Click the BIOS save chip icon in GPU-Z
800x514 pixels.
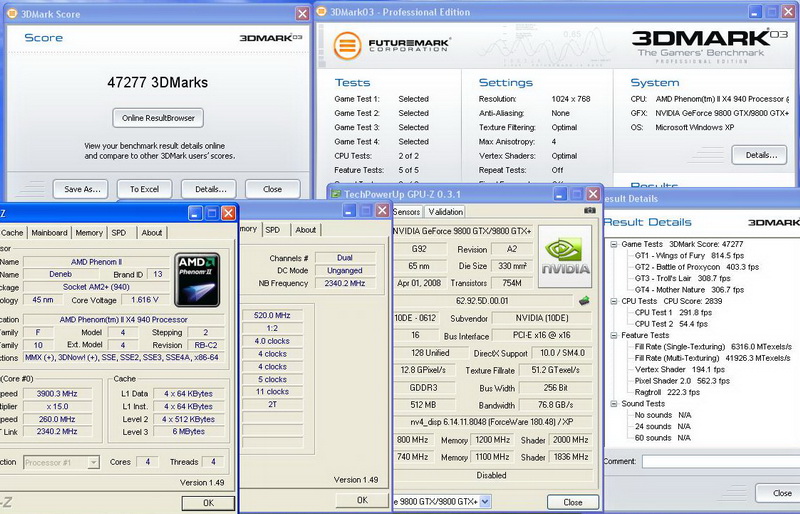tap(584, 301)
